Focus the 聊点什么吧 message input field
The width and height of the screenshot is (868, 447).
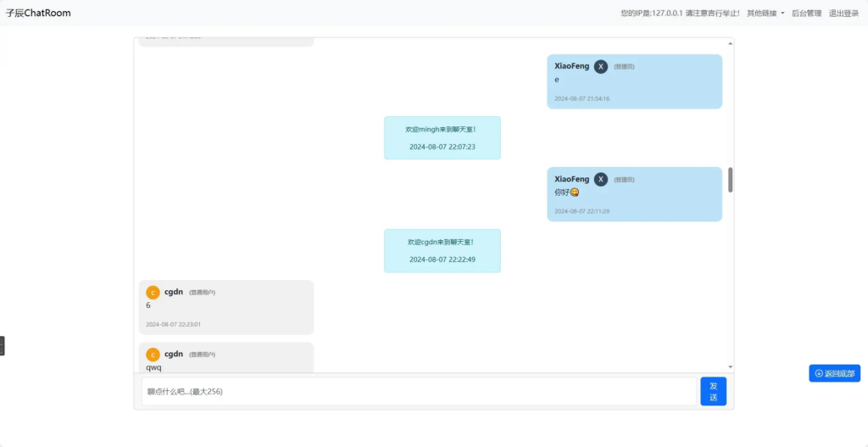click(419, 391)
